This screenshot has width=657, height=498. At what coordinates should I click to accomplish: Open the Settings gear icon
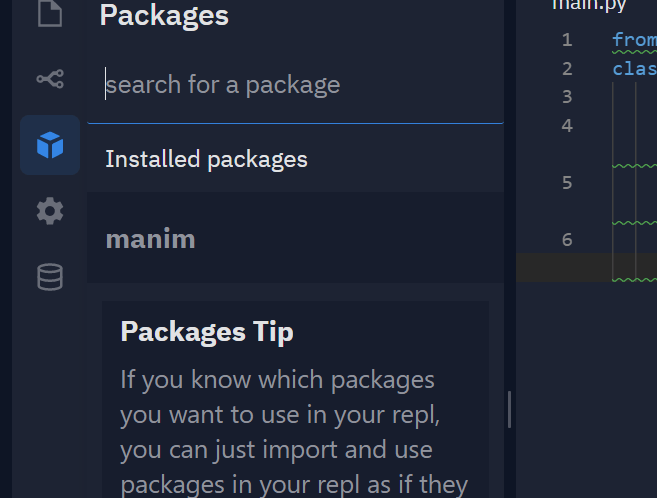point(50,211)
